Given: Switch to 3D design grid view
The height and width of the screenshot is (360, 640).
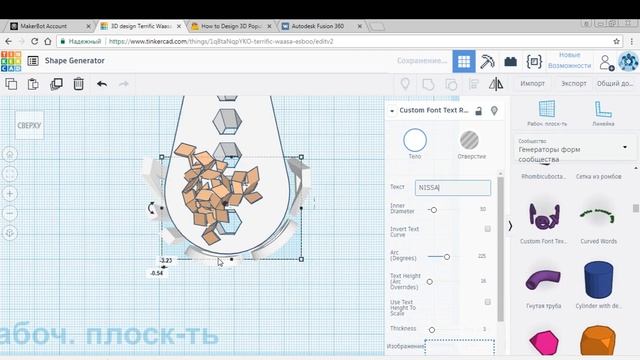Looking at the screenshot, I should tap(464, 61).
